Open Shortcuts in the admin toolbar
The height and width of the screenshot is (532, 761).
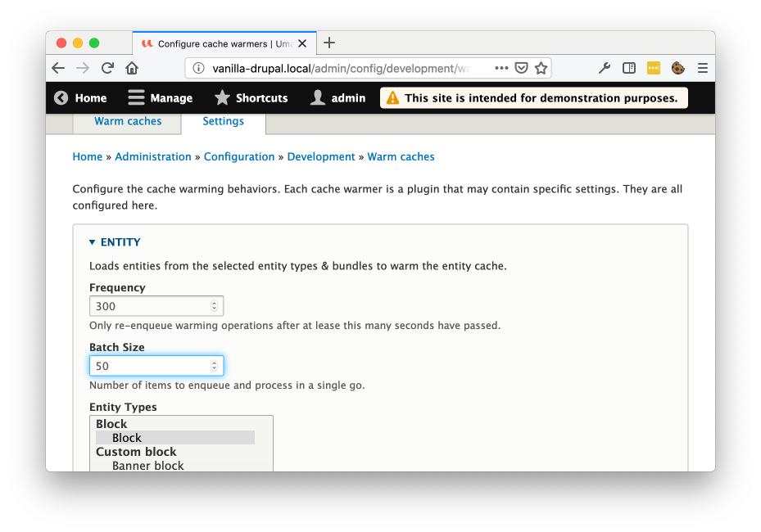[251, 98]
